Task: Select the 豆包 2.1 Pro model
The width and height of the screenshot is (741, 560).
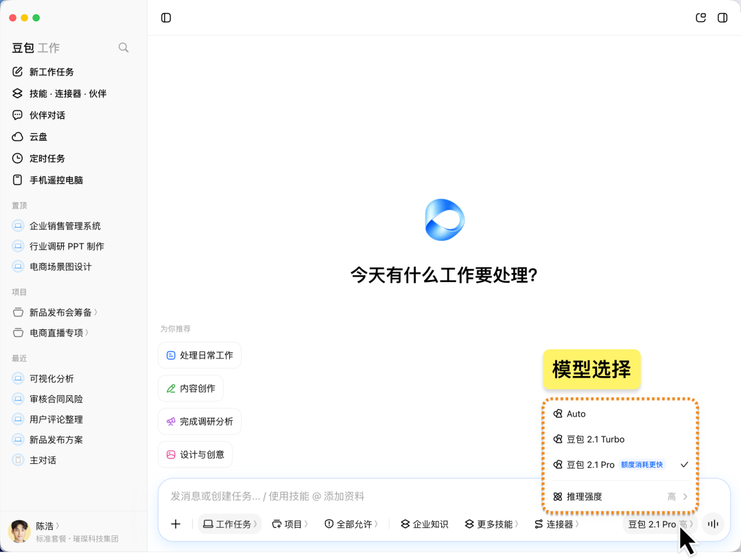Action: (x=620, y=465)
